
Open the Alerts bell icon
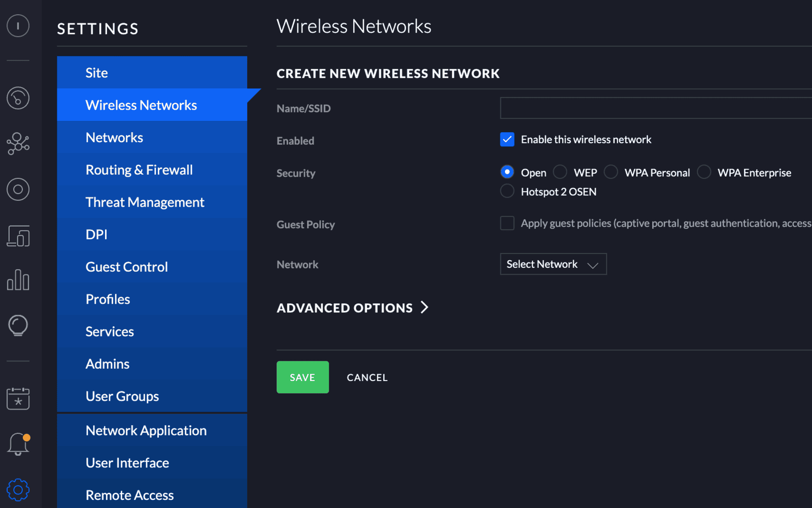pyautogui.click(x=18, y=444)
